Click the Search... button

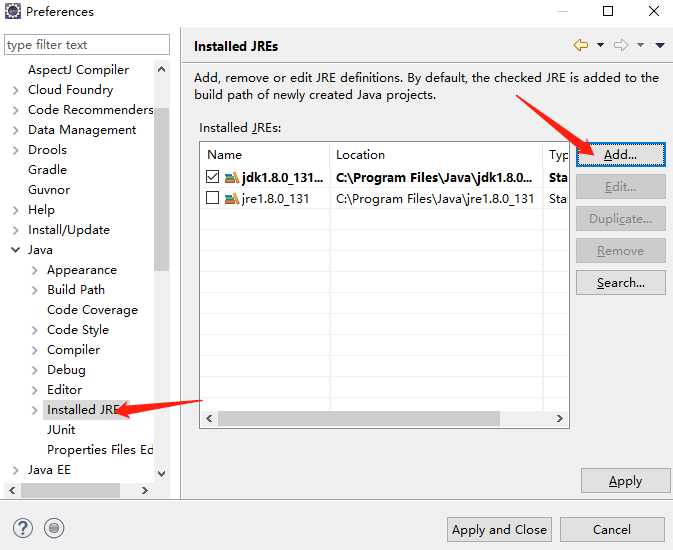click(621, 283)
